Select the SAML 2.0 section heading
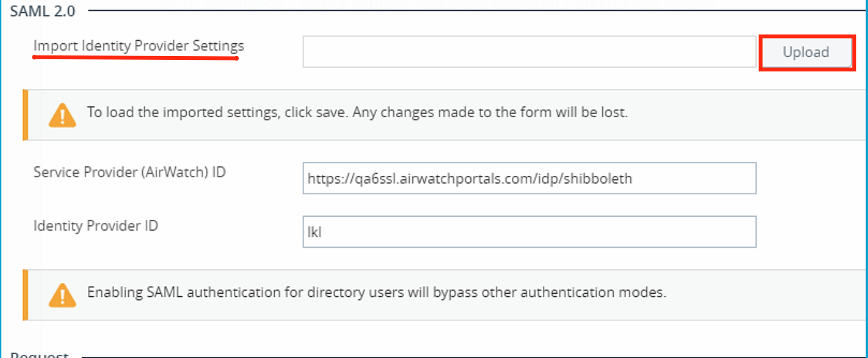Image resolution: width=868 pixels, height=358 pixels. pos(43,11)
